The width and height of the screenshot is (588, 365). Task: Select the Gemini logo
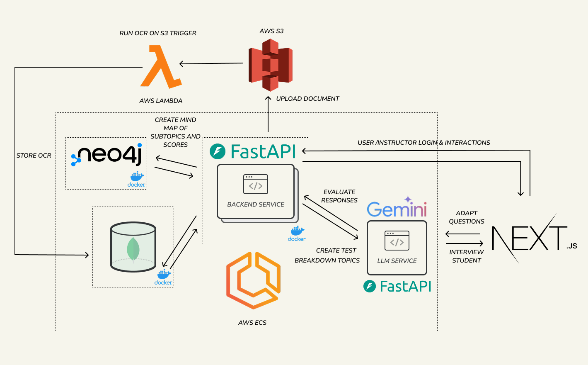(397, 208)
